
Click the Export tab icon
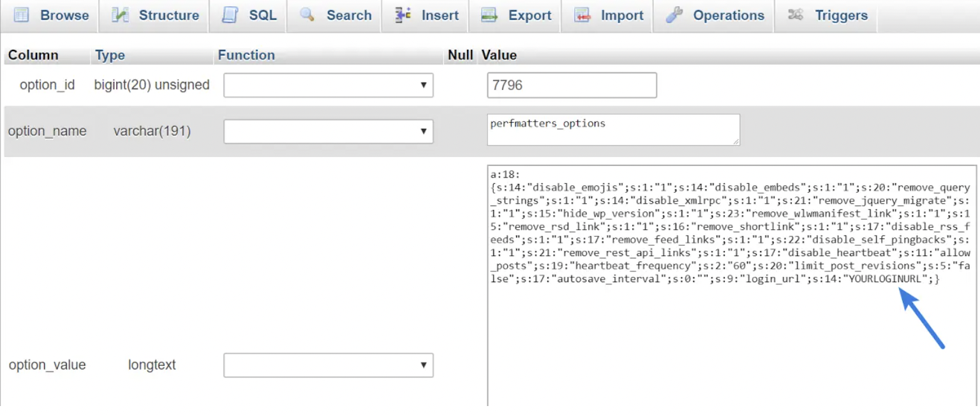[489, 15]
